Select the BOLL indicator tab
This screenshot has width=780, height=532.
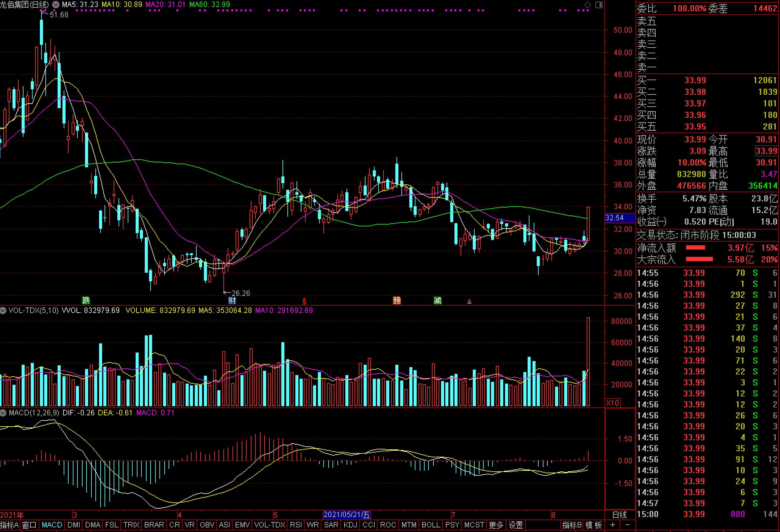pos(431,525)
